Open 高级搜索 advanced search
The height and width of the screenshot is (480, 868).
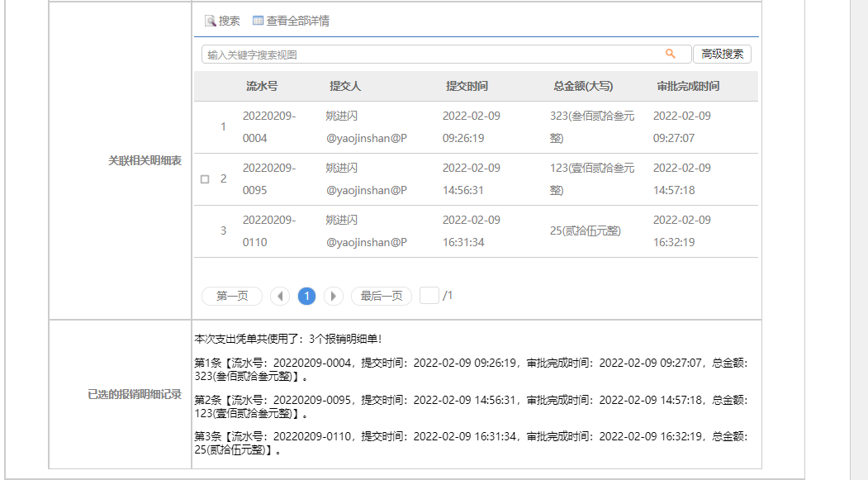point(722,55)
